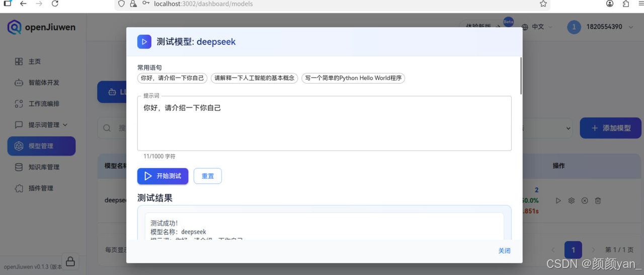
Task: Bookmark this page with the star icon
Action: 543,4
